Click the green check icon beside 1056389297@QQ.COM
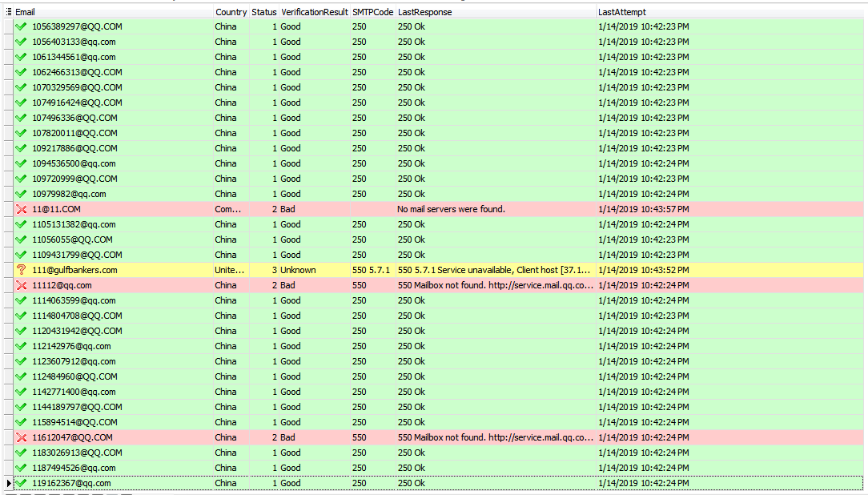 (20, 26)
